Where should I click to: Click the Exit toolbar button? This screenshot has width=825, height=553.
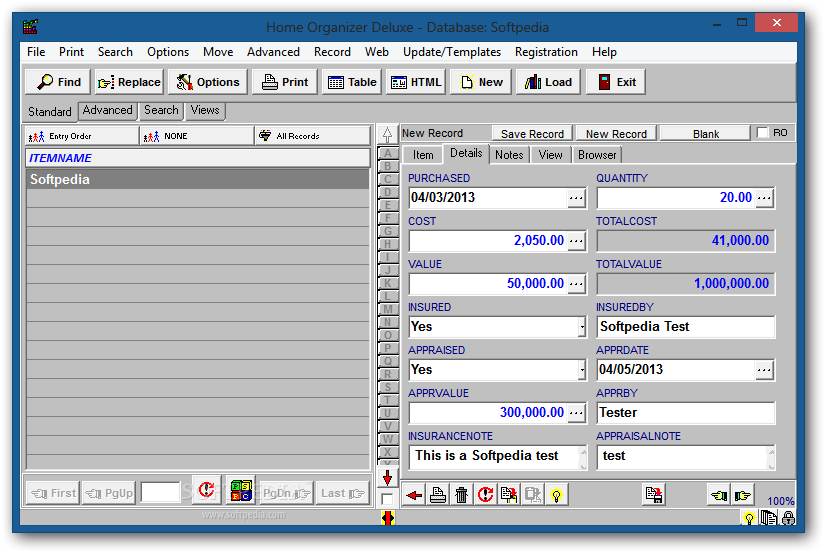click(616, 82)
